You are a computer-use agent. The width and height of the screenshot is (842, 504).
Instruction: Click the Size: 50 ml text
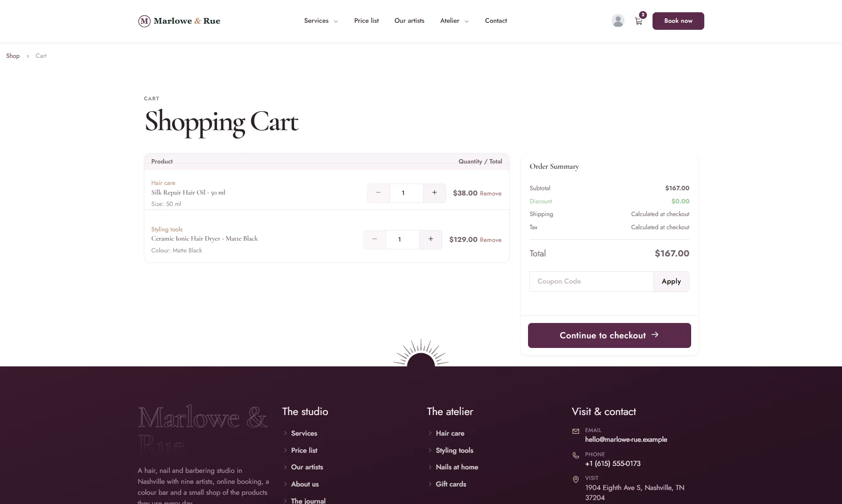(166, 204)
